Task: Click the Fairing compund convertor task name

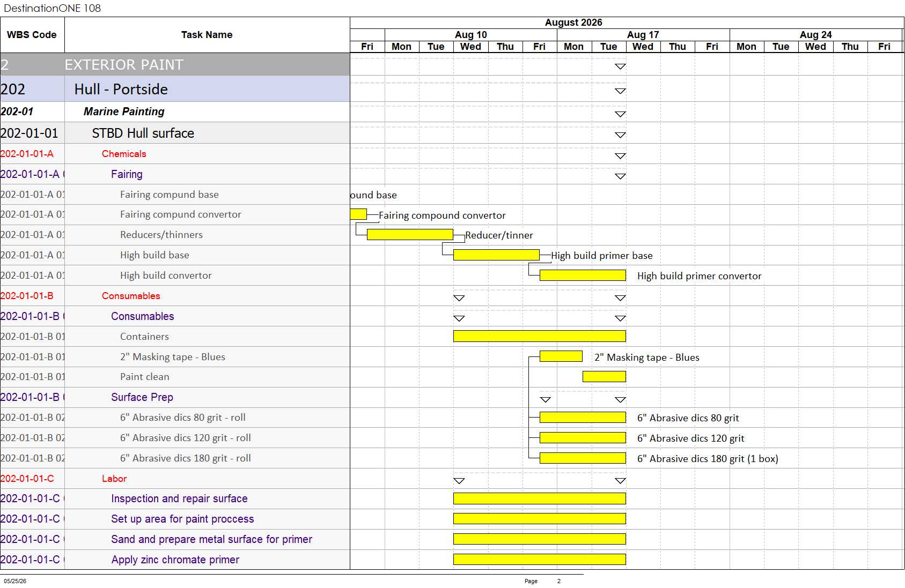Action: pos(181,214)
